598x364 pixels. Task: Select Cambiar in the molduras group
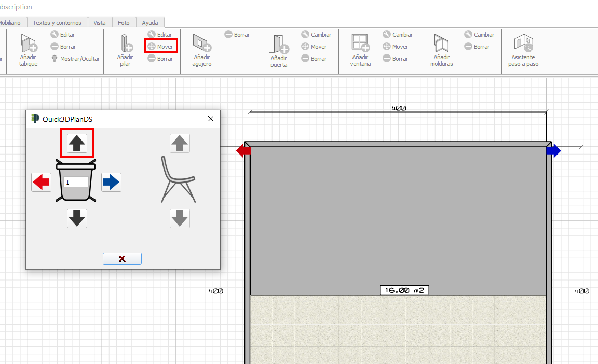pyautogui.click(x=480, y=35)
